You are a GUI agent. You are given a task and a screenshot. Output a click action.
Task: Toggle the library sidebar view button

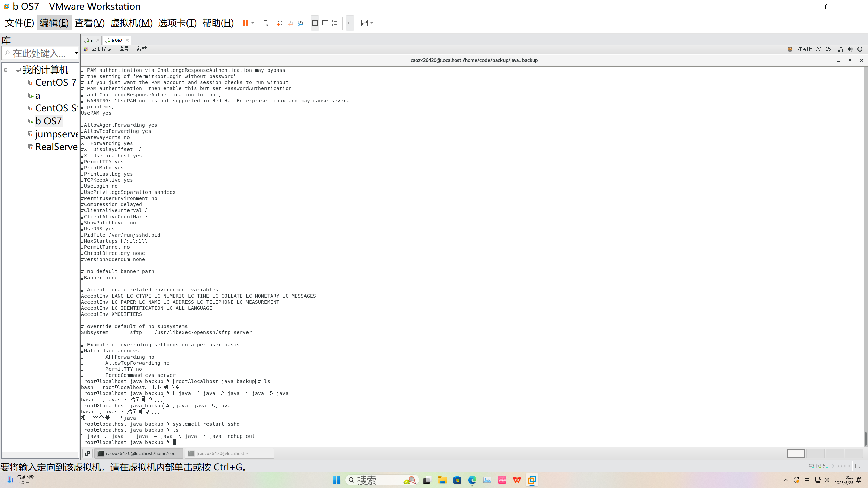pos(315,23)
